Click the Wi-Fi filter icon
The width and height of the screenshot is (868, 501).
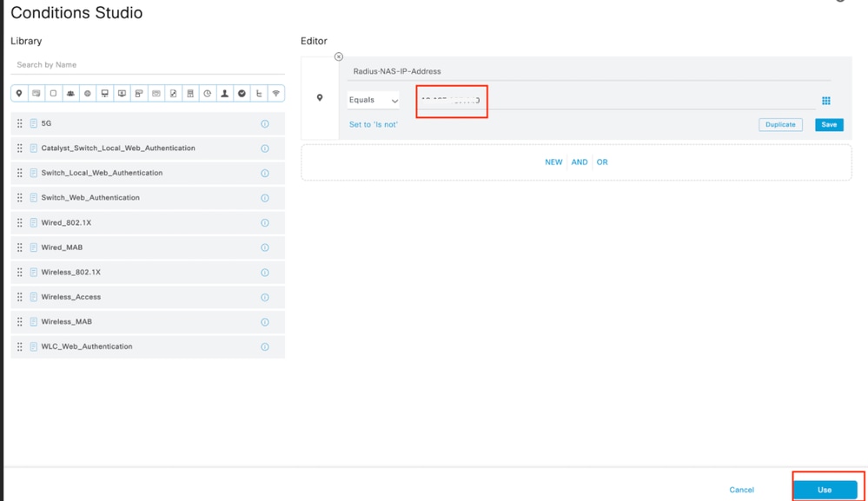pyautogui.click(x=278, y=93)
